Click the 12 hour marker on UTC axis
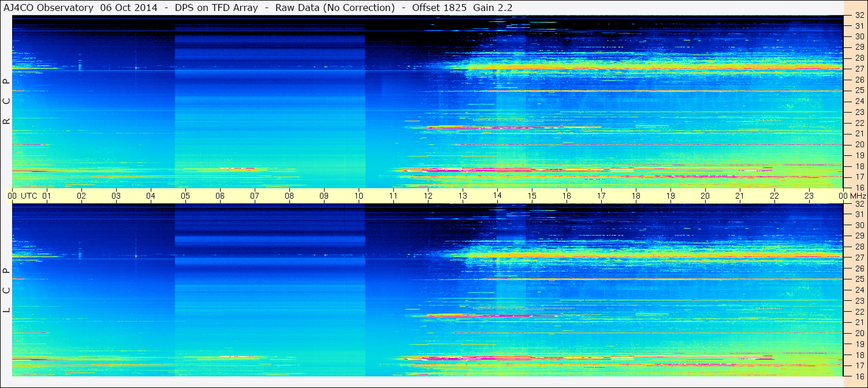This screenshot has width=868, height=388. [x=428, y=196]
